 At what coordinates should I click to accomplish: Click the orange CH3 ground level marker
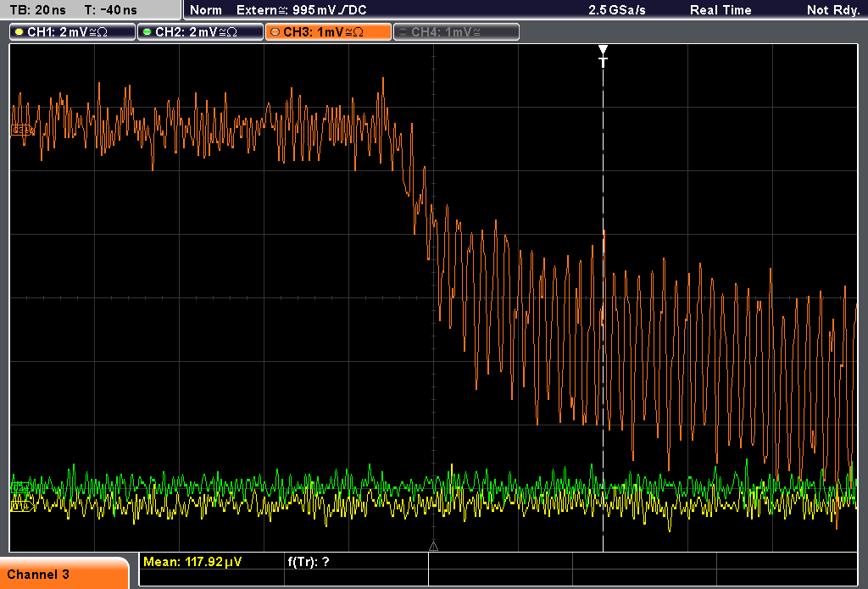[22, 131]
